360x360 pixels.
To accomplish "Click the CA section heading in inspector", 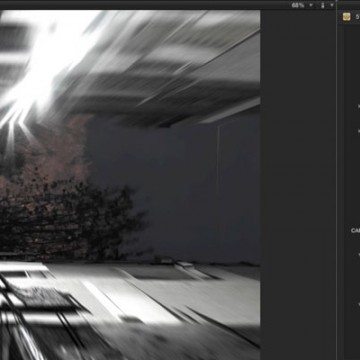I will pyautogui.click(x=355, y=230).
